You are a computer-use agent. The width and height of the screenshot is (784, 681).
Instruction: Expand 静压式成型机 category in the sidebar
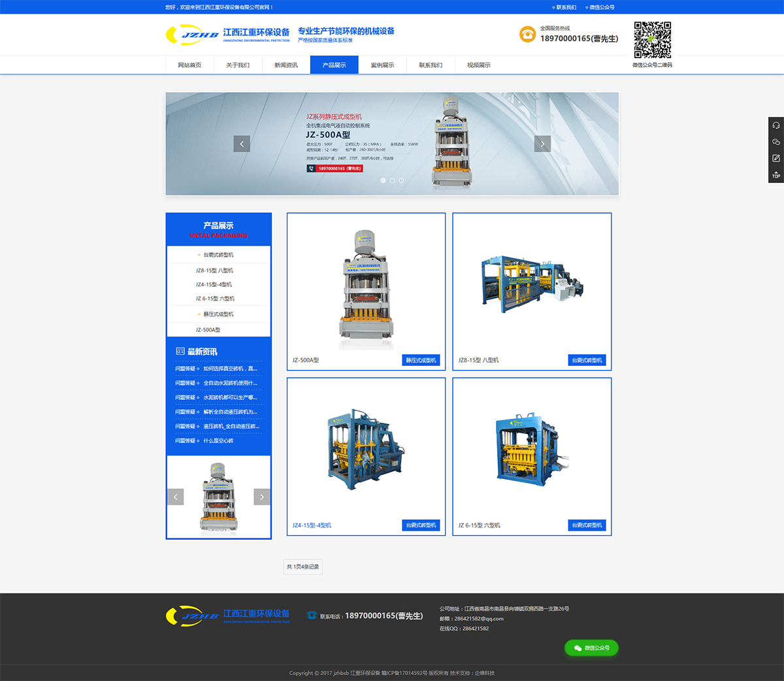pyautogui.click(x=218, y=314)
